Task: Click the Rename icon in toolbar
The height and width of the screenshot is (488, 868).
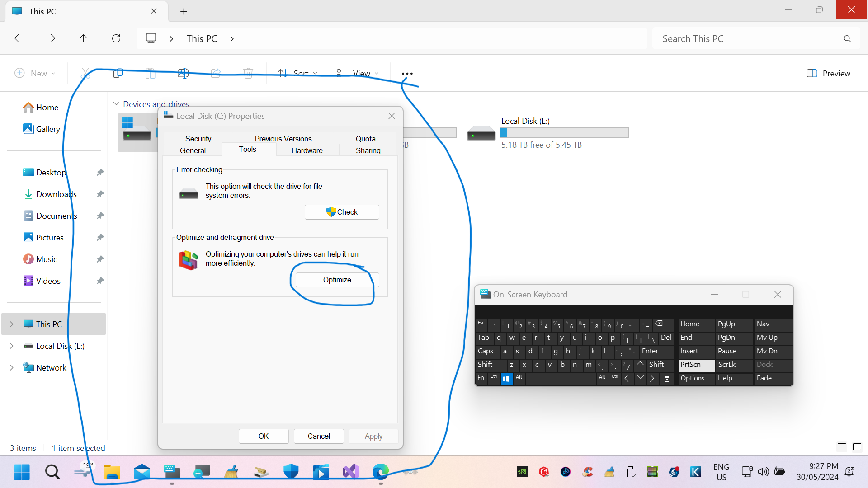Action: click(183, 73)
